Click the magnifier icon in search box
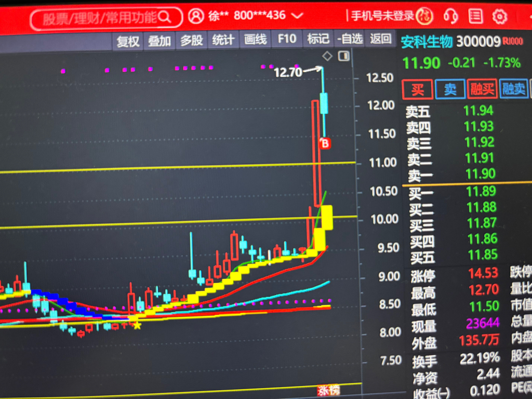Screen dimensions: 532x399 (165, 16)
